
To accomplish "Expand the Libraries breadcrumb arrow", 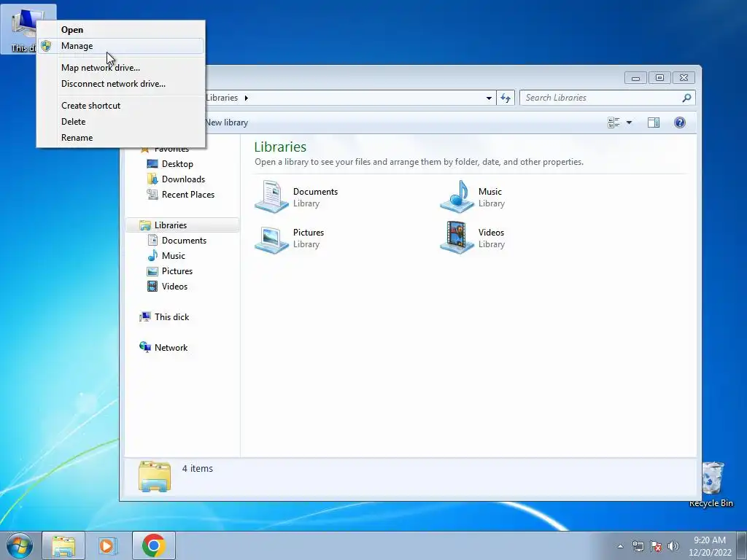I will [x=247, y=98].
